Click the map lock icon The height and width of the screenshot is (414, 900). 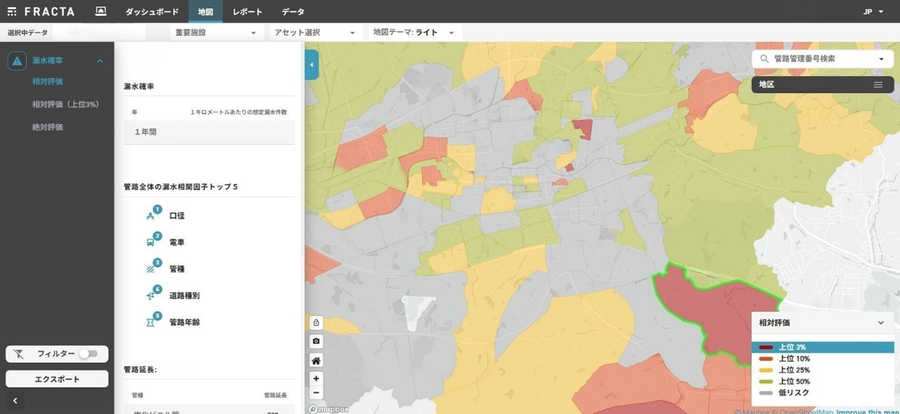[x=316, y=323]
